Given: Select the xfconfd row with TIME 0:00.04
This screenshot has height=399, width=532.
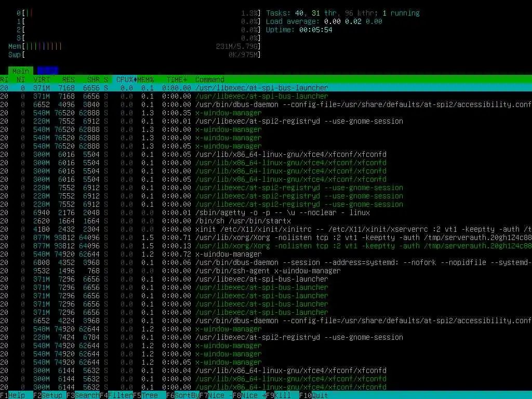Looking at the screenshot, I should 266,370.
